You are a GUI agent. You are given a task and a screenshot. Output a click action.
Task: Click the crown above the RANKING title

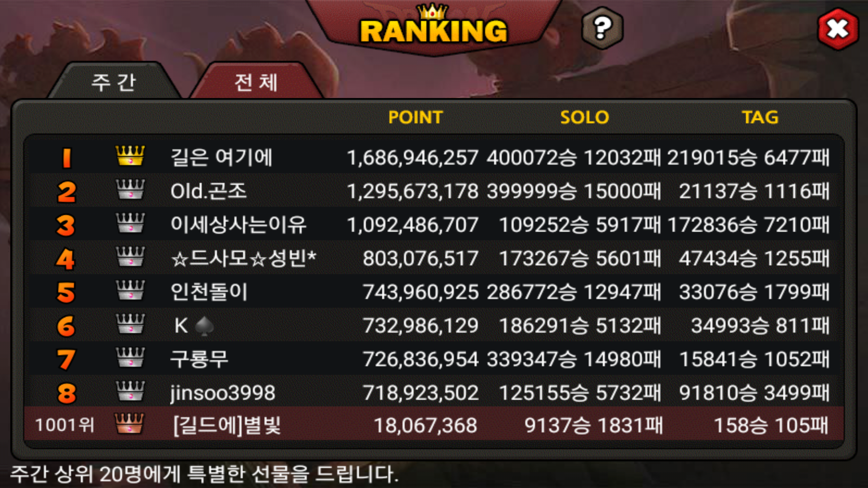click(x=433, y=12)
